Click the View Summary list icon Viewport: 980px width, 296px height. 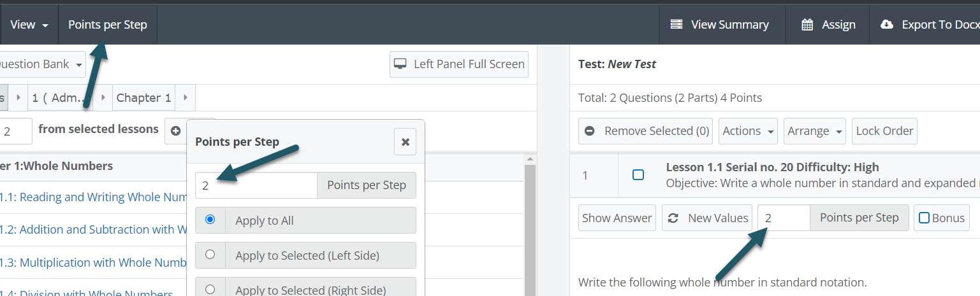[x=676, y=25]
